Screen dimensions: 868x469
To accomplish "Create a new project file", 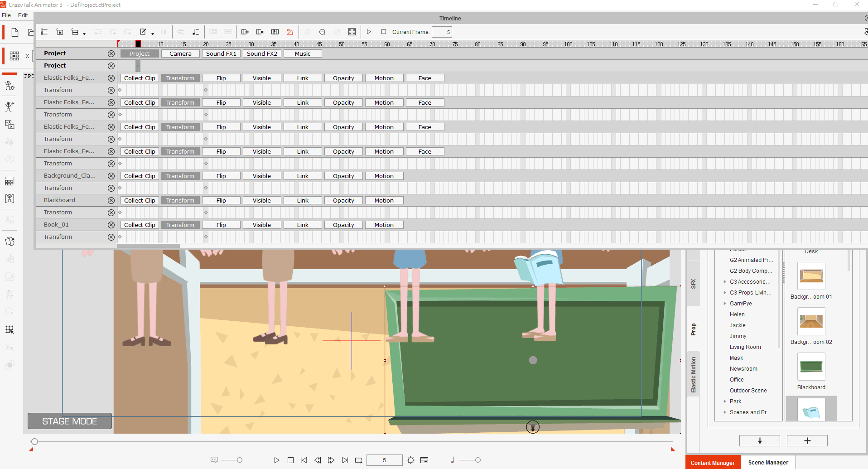I will (x=15, y=32).
